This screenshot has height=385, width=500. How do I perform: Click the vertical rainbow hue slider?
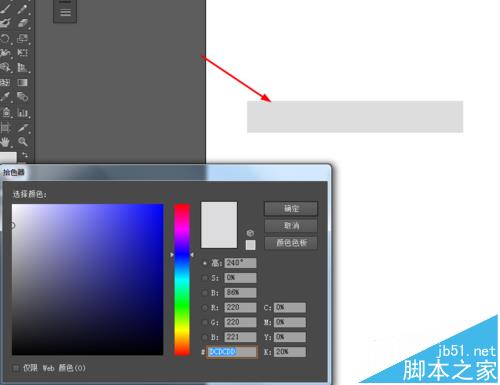[182, 279]
